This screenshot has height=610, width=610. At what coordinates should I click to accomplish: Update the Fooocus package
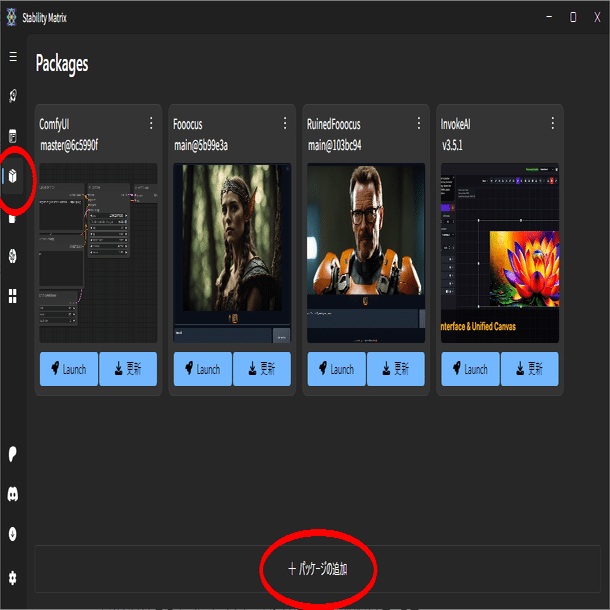262,369
